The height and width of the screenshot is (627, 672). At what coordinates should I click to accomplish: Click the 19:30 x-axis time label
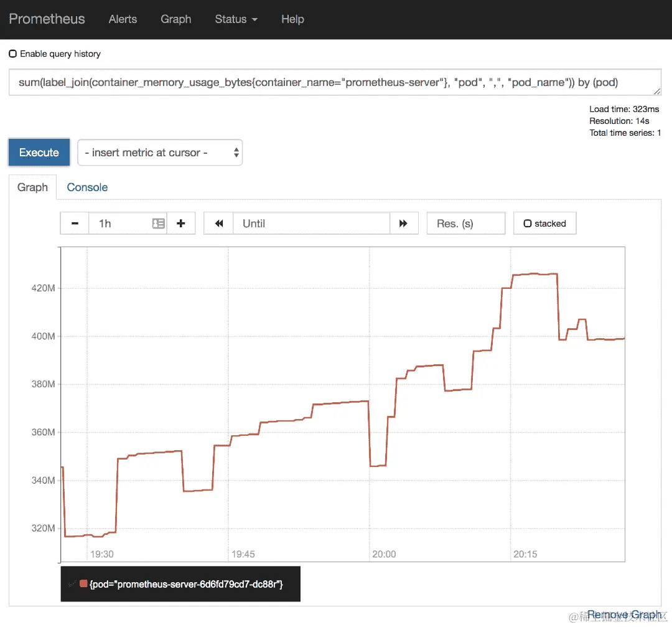[x=102, y=554]
